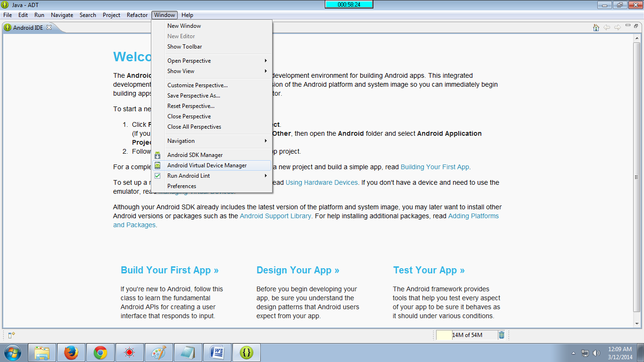Click the back navigation arrow
Screen dimensions: 644x362
(607, 27)
